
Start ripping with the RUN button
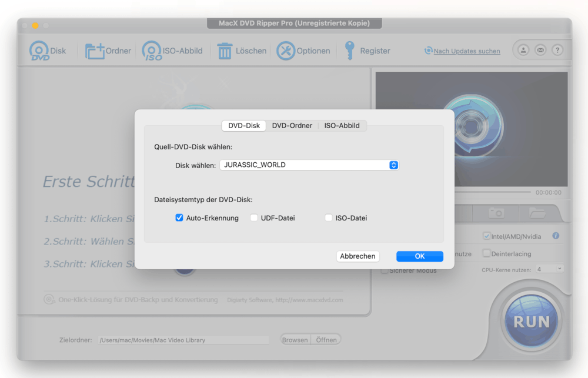click(x=531, y=320)
